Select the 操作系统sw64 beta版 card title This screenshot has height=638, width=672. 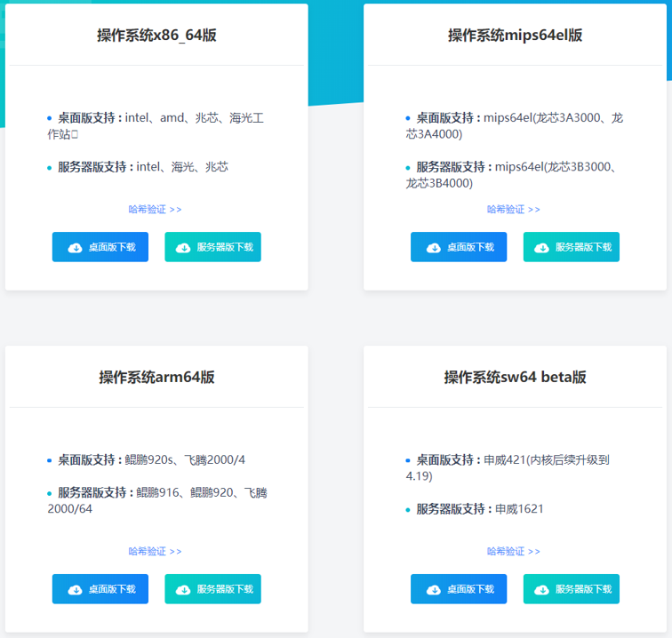515,378
